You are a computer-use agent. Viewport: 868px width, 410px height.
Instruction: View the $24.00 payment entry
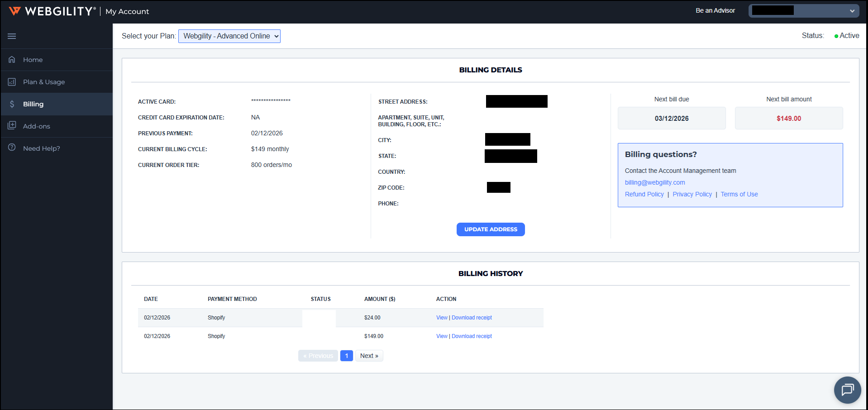click(x=442, y=318)
